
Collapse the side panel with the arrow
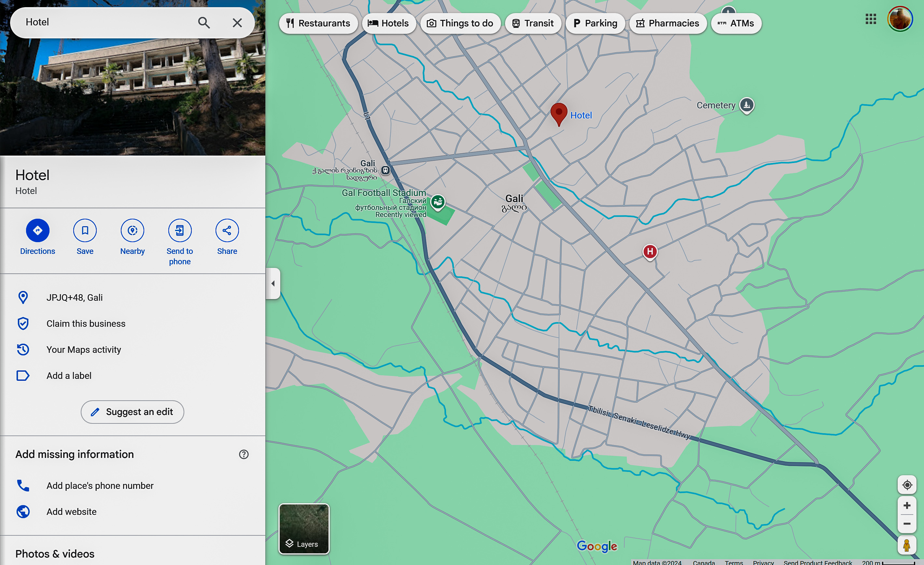[x=273, y=283]
